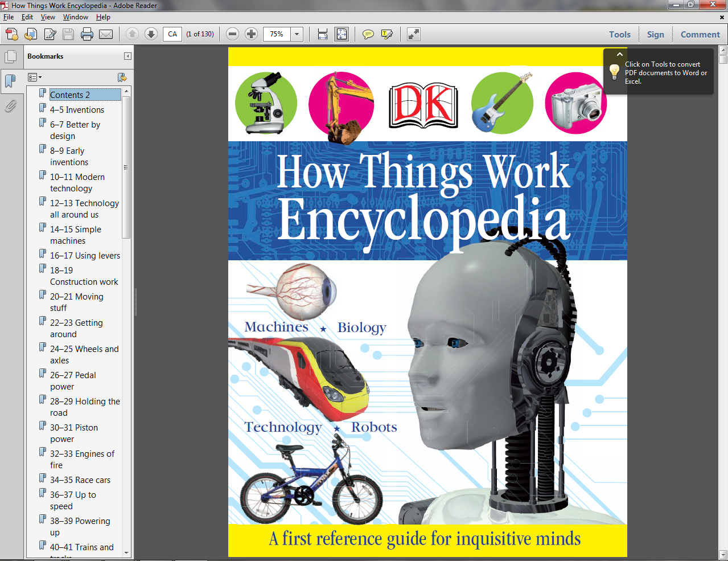Open the Help menu

[103, 17]
